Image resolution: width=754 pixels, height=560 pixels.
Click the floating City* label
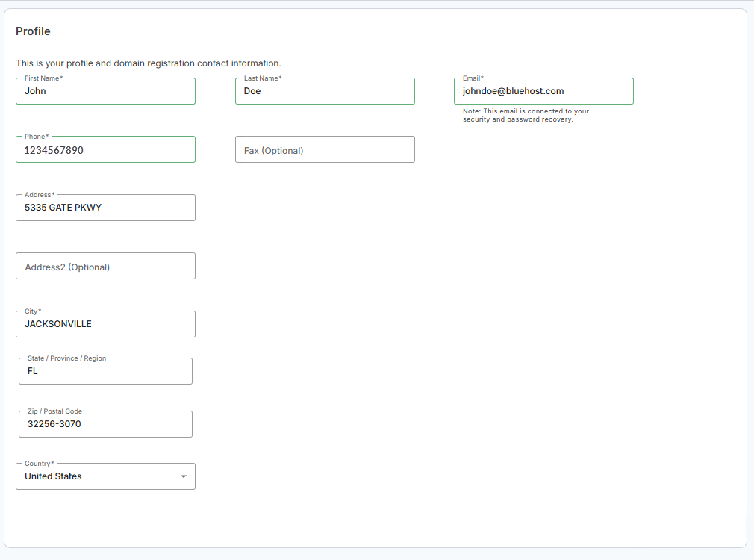tap(33, 311)
